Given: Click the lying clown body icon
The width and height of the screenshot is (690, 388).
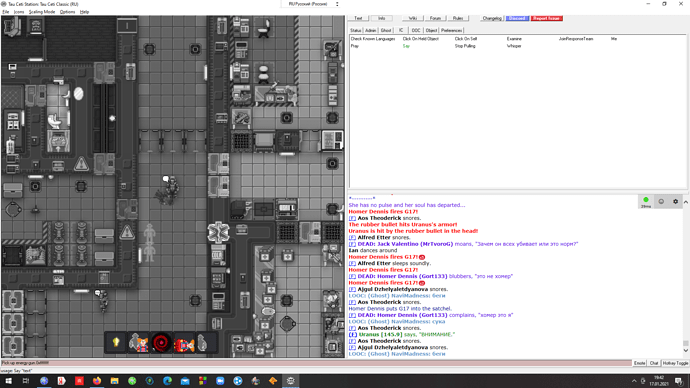Looking at the screenshot, I should [x=184, y=343].
